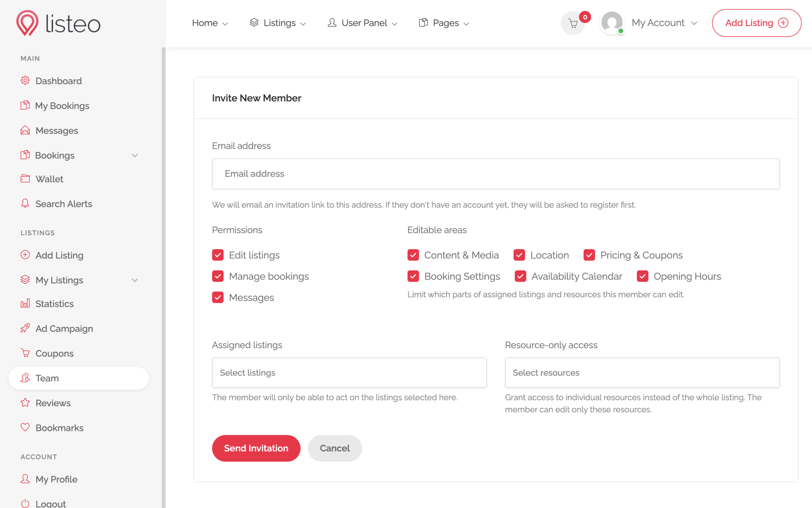Expand the My Listings sidebar submenu arrow
The width and height of the screenshot is (812, 508).
coord(135,280)
